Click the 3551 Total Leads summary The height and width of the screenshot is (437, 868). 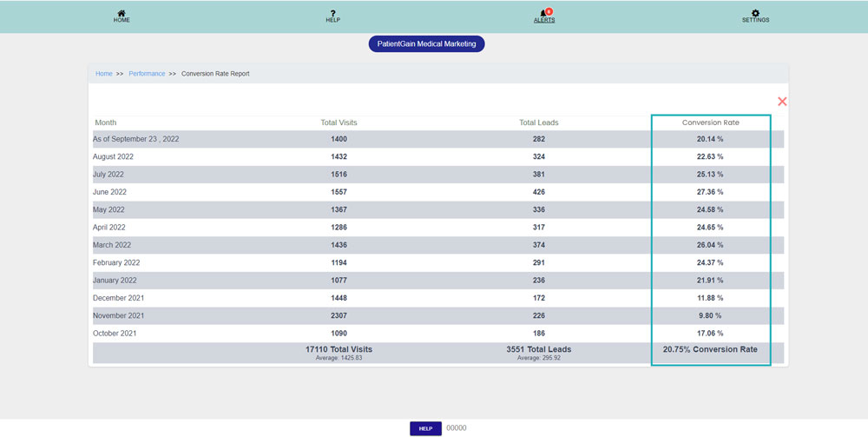click(539, 349)
